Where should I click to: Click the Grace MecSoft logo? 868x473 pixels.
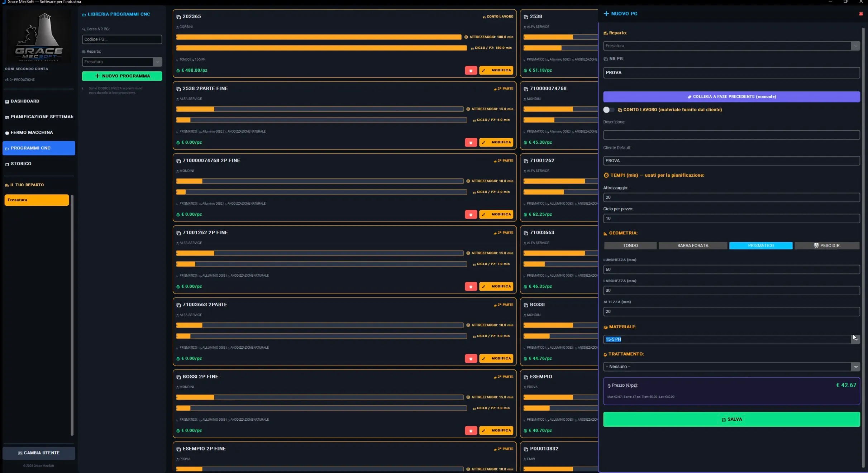39,37
